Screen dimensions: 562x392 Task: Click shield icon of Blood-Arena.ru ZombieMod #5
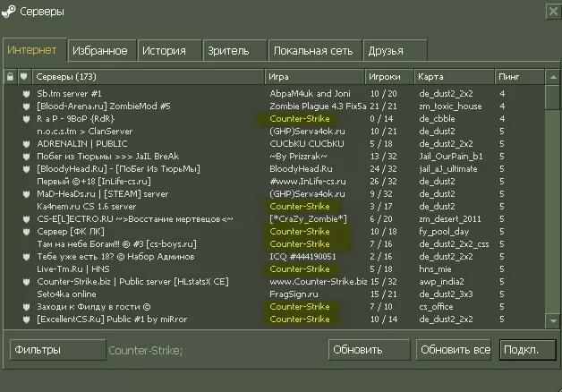pos(26,107)
